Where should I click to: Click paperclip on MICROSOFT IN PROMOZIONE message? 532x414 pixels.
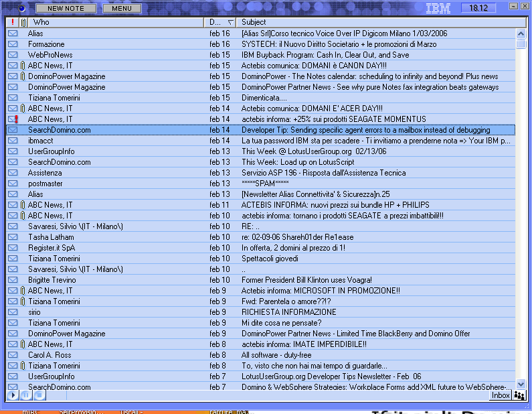click(23, 291)
